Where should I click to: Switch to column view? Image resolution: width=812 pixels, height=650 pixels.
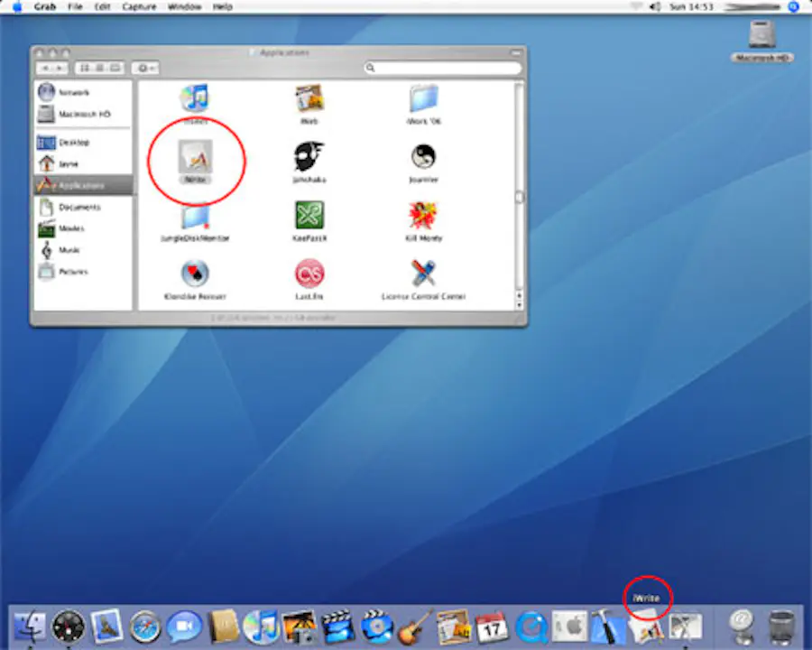point(114,67)
